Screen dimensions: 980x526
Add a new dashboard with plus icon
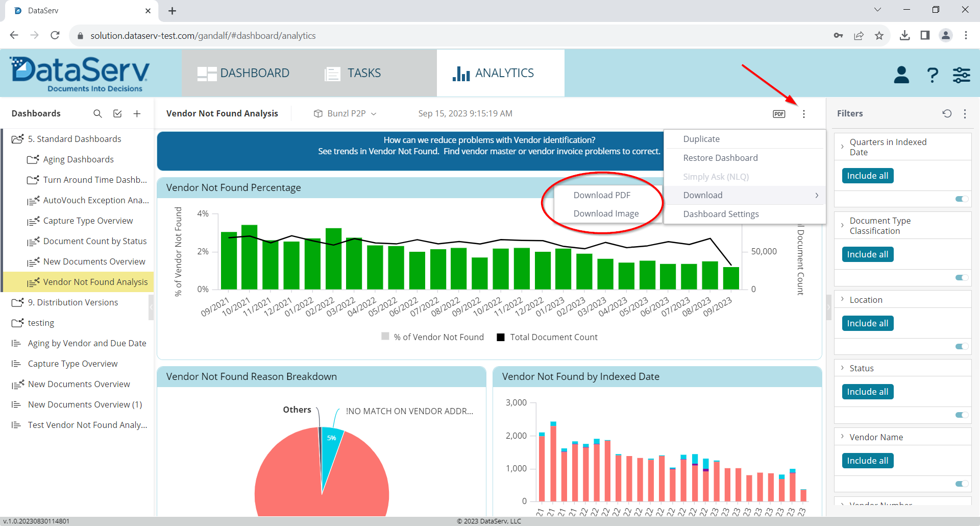coord(137,113)
